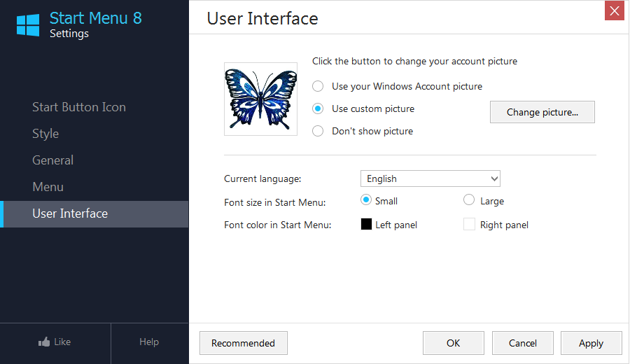
Task: Open the Start Button Icon section
Action: click(79, 107)
